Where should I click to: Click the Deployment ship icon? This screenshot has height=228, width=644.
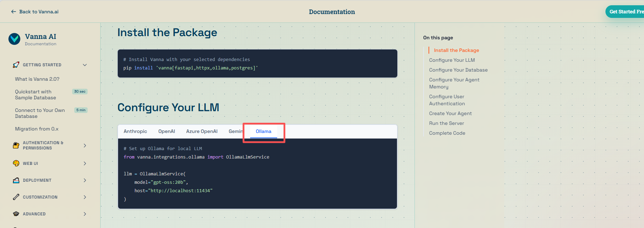click(x=16, y=180)
